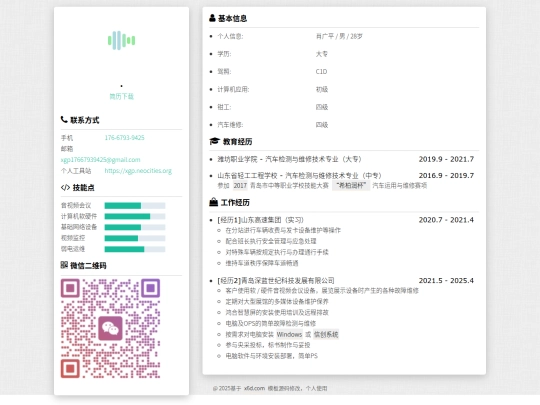Open the xfid.com footer link

click(x=254, y=388)
